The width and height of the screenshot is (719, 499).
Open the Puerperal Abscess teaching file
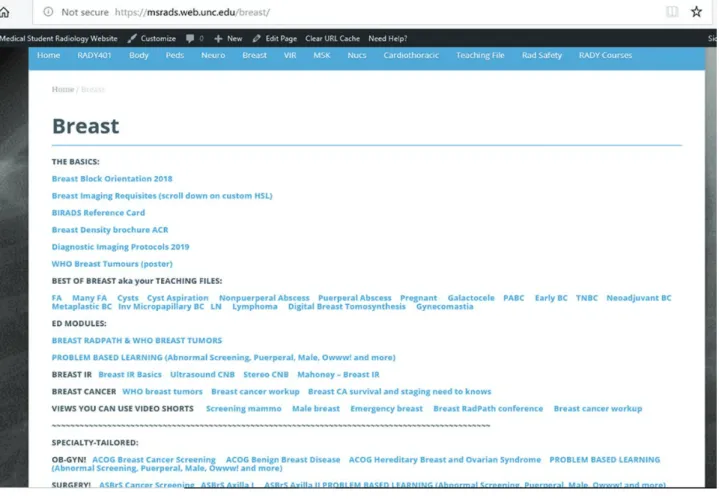coord(354,298)
